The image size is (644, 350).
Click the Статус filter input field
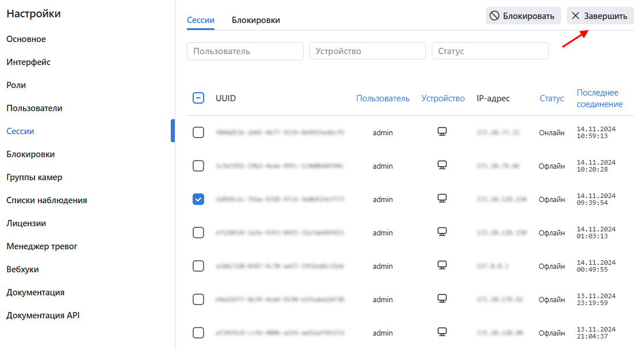click(x=490, y=51)
